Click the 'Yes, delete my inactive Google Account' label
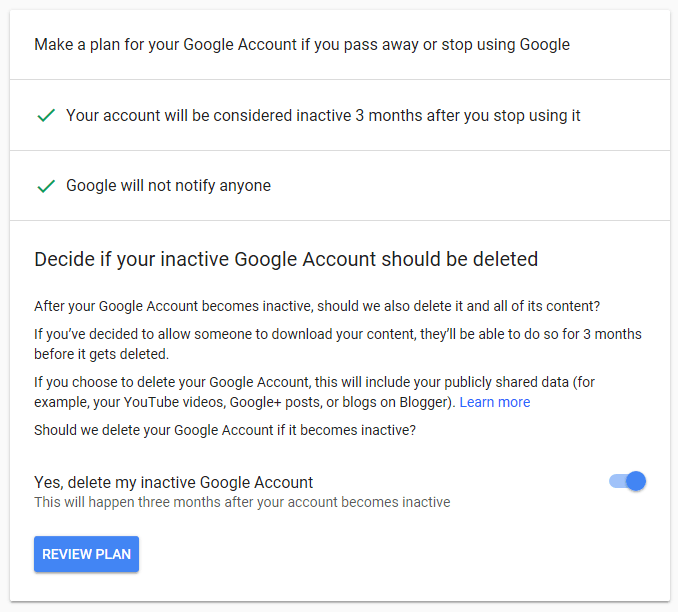 174,482
